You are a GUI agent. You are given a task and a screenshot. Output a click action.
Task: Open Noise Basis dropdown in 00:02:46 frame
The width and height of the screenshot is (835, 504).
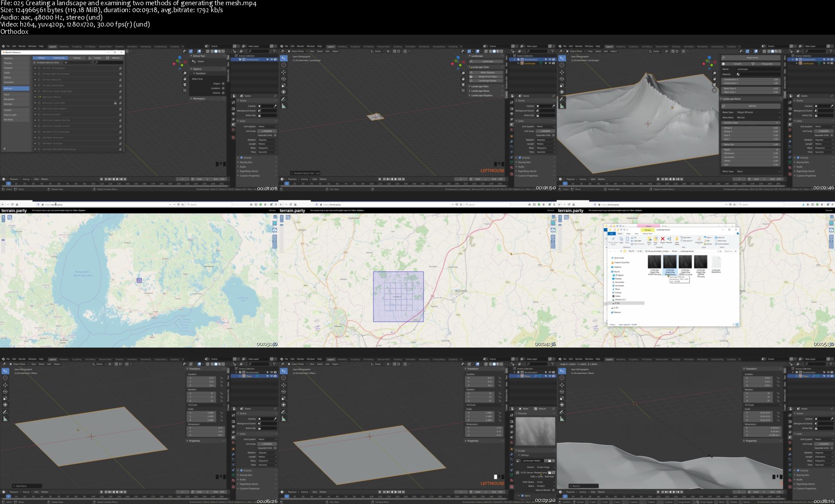click(x=758, y=117)
